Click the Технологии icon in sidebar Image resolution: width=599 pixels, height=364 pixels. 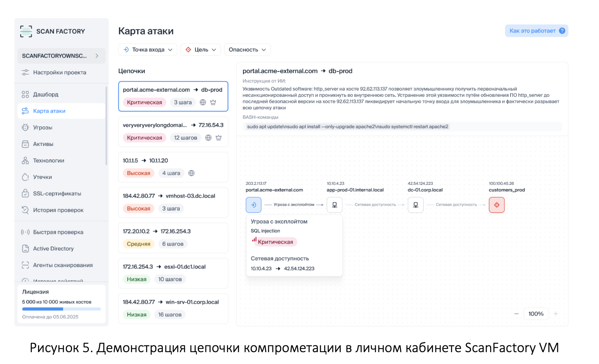(x=25, y=160)
